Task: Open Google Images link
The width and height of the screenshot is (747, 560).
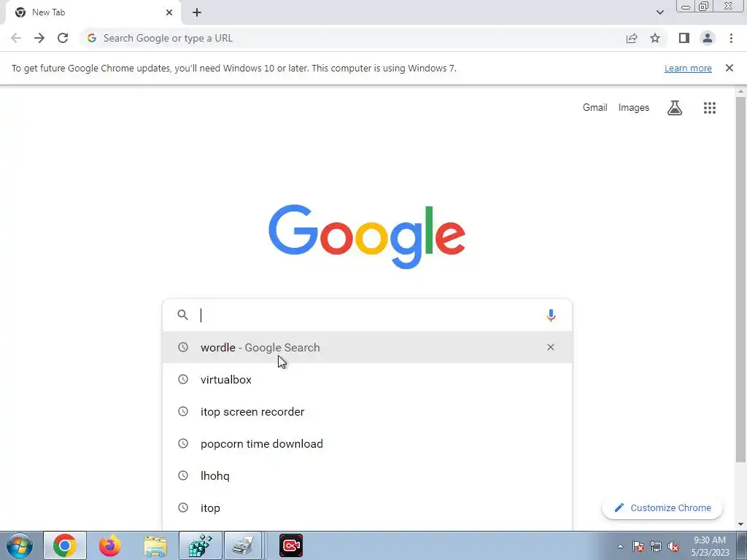Action: [x=634, y=108]
